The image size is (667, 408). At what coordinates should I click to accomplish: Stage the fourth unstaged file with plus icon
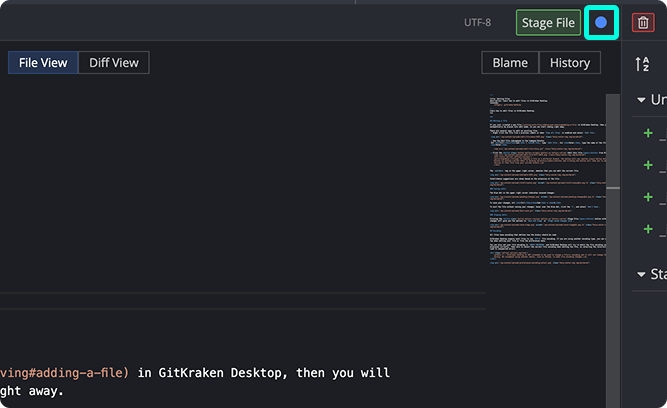click(x=648, y=229)
